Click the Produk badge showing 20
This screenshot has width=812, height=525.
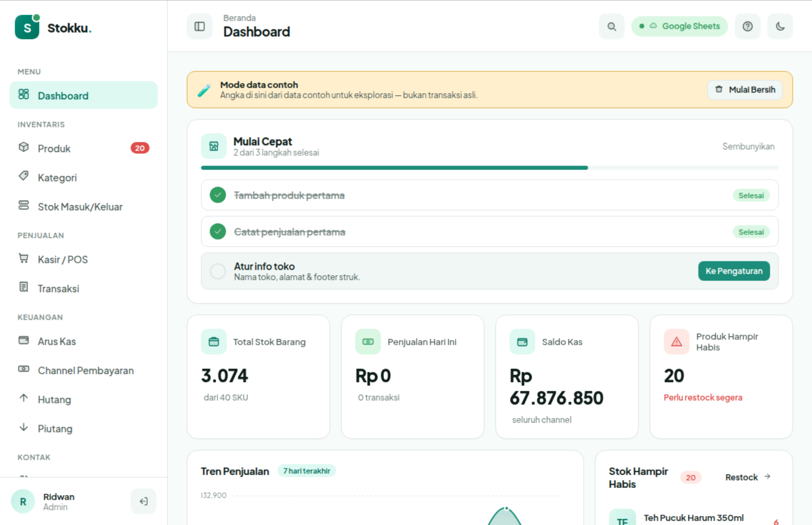(x=140, y=148)
